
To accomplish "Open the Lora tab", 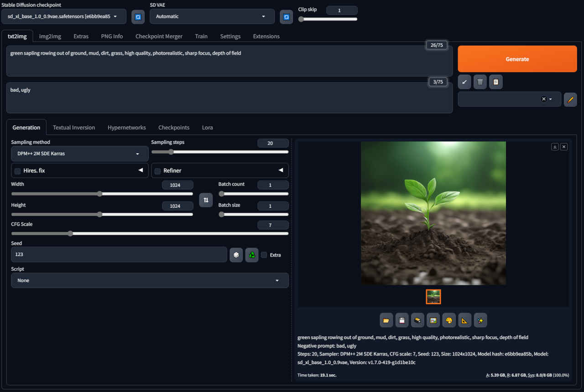I will pyautogui.click(x=207, y=128).
